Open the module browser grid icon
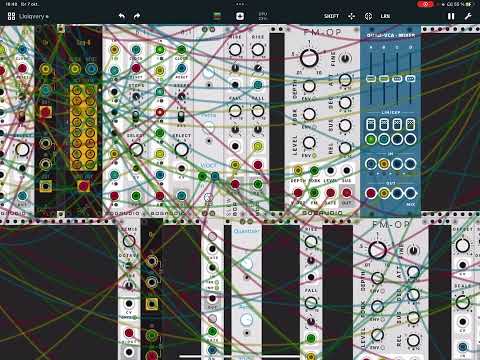The image size is (480, 360). 11,16
